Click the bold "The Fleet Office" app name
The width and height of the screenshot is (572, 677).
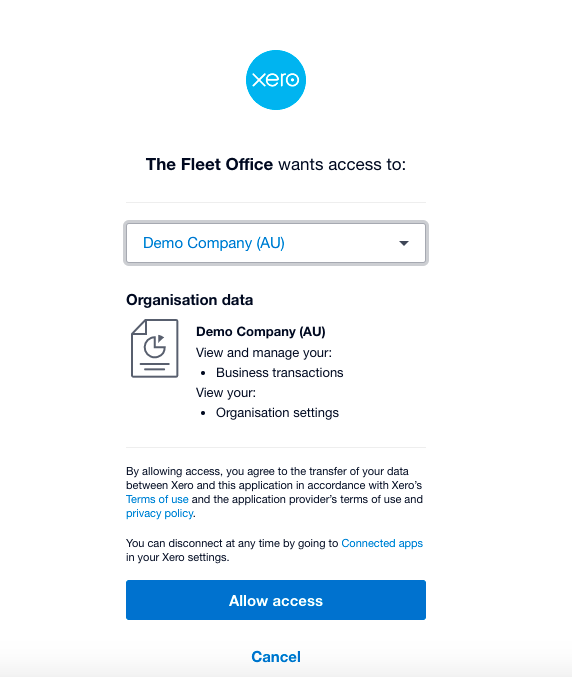pos(209,165)
